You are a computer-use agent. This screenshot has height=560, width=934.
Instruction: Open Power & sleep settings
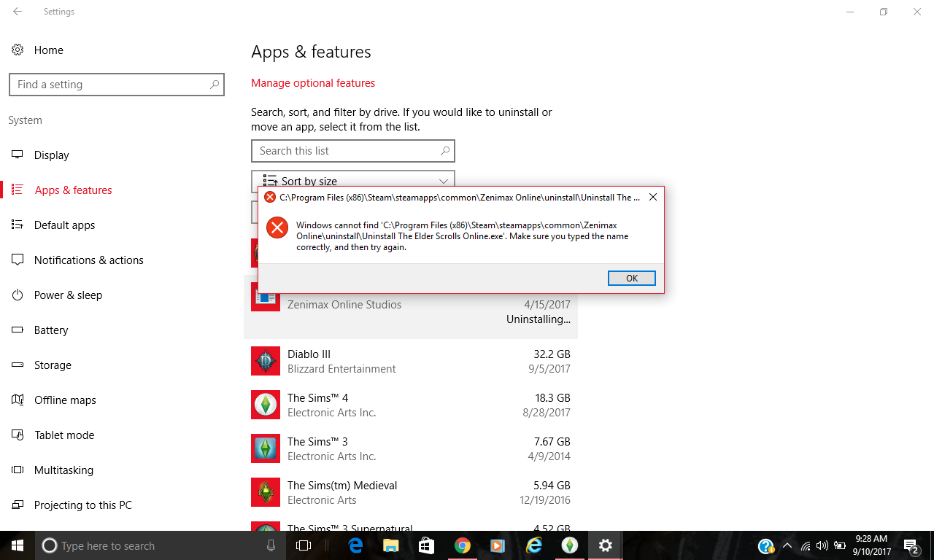tap(68, 295)
